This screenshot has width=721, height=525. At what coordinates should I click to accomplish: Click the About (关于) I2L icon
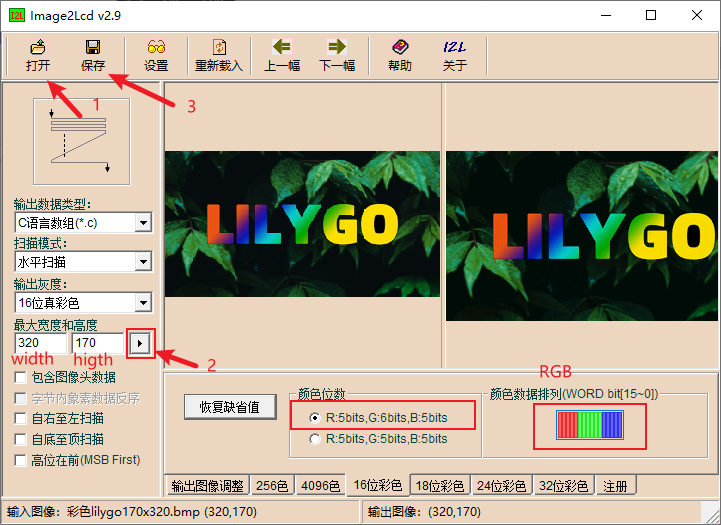click(454, 55)
